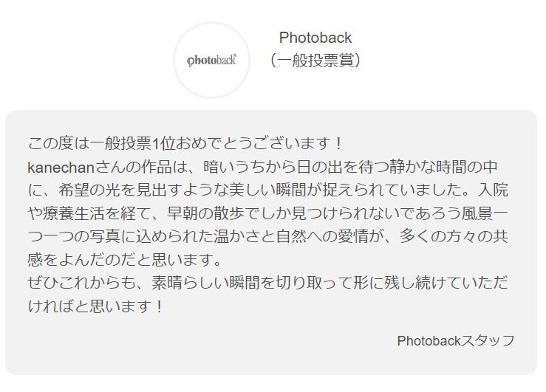Click the phrase 多くの方々の共
Screen dimensions: 546x392
coord(454,237)
